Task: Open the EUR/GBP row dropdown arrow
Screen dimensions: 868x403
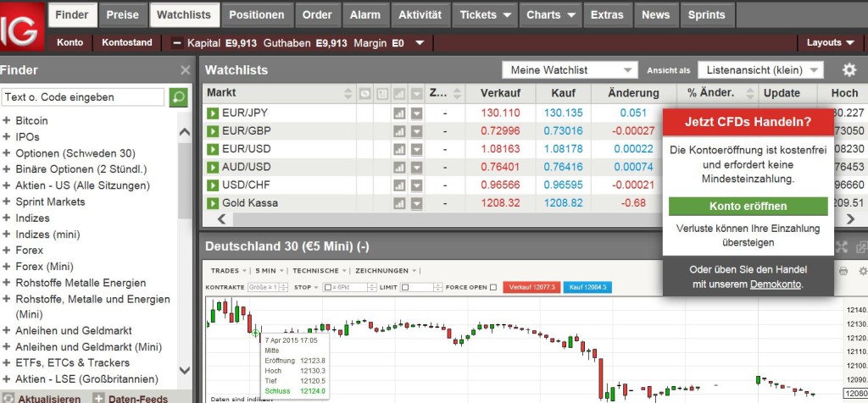Action: 416,131
